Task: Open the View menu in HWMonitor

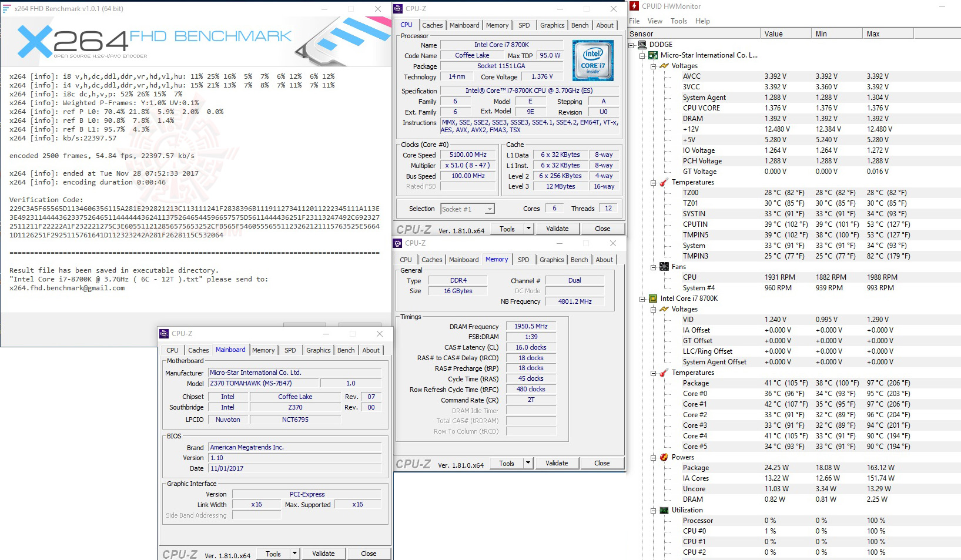Action: [655, 21]
